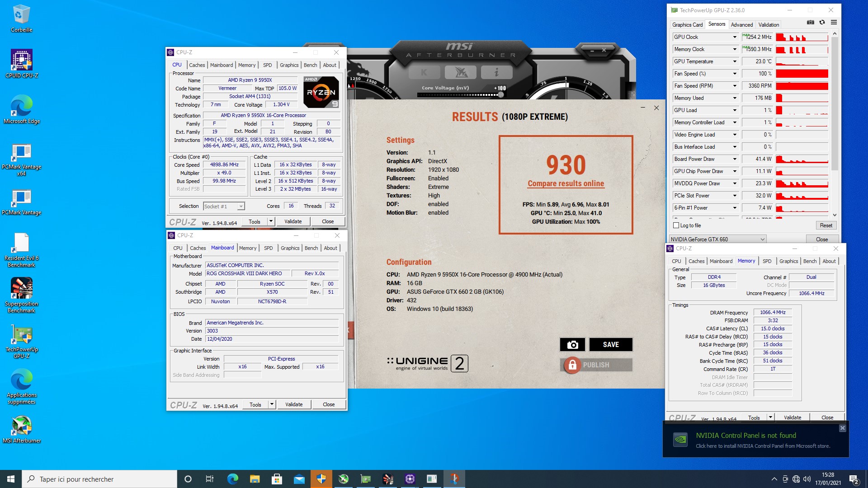Open Bench tab in CPU-Z processor window
The width and height of the screenshot is (868, 488).
[x=310, y=65]
